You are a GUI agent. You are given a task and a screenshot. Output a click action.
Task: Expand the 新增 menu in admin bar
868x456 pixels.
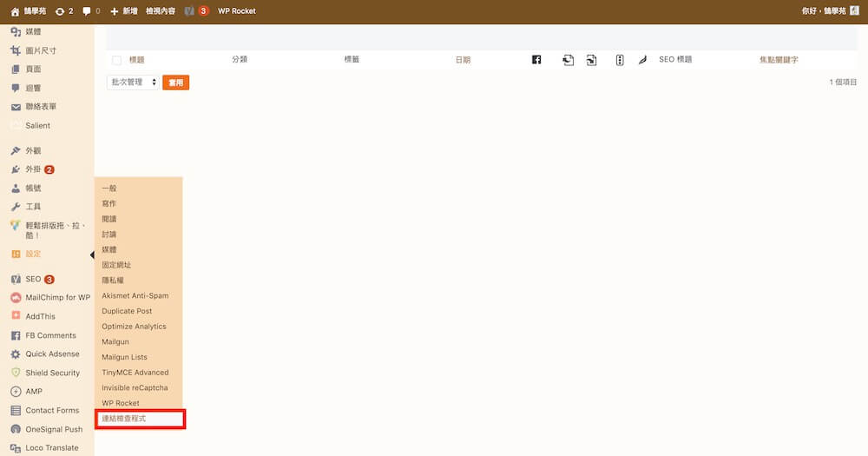click(x=123, y=11)
